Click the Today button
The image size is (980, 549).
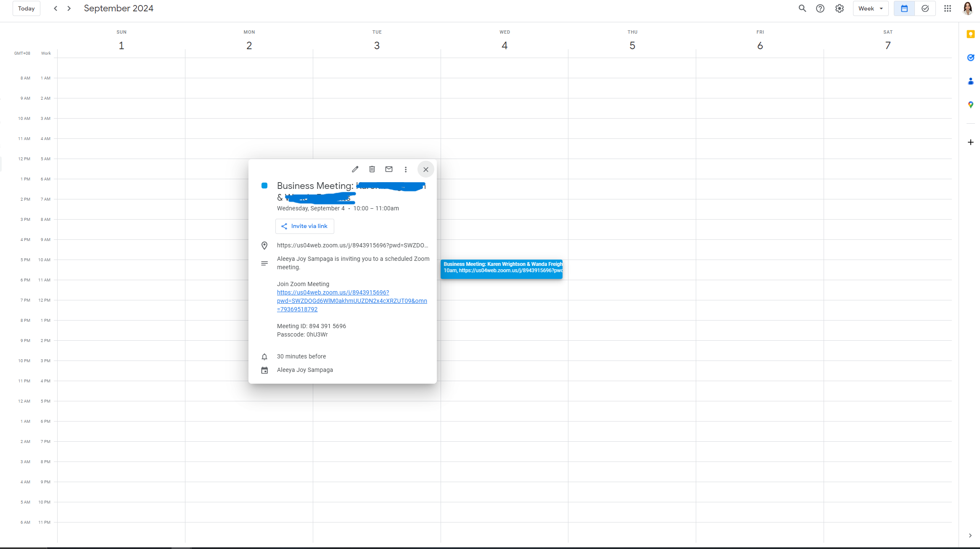coord(26,8)
